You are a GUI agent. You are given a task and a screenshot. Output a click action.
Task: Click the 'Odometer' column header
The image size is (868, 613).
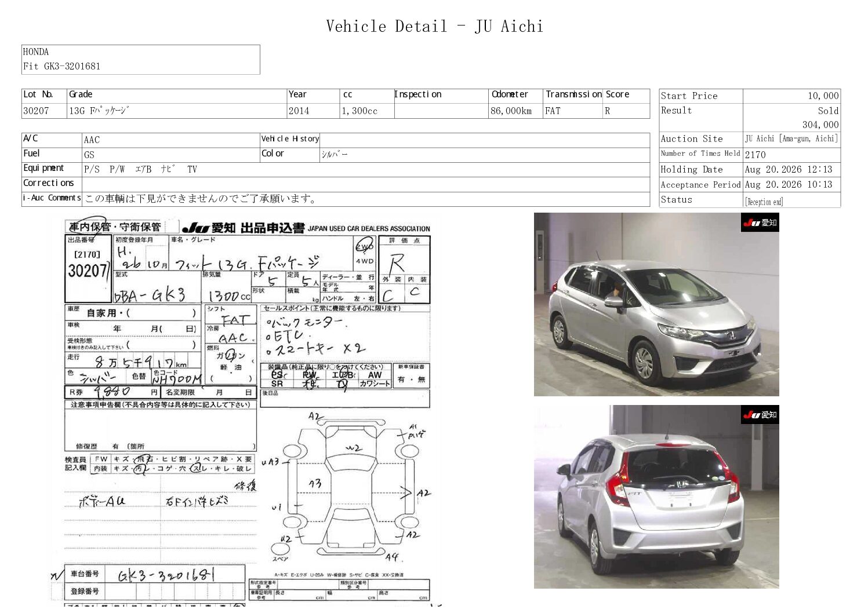point(510,94)
